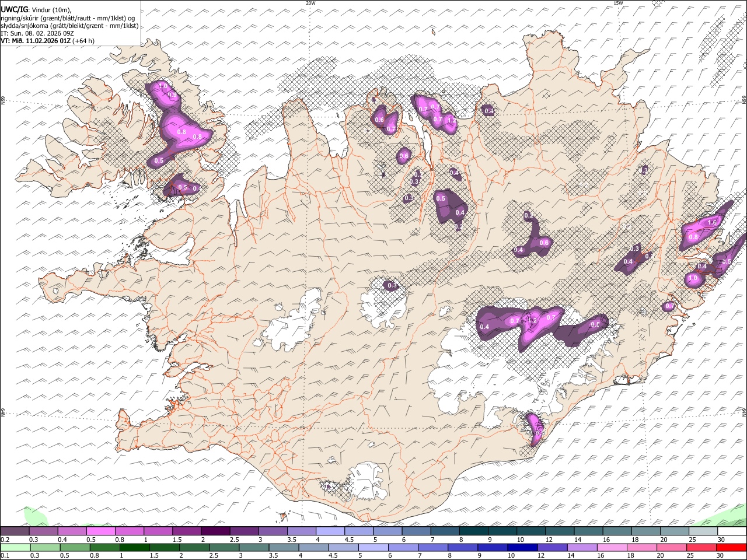The width and height of the screenshot is (747, 560).
Task: Click the "VT: Mið. 11.02.2026 01Z" valid time
Action: tap(36, 41)
